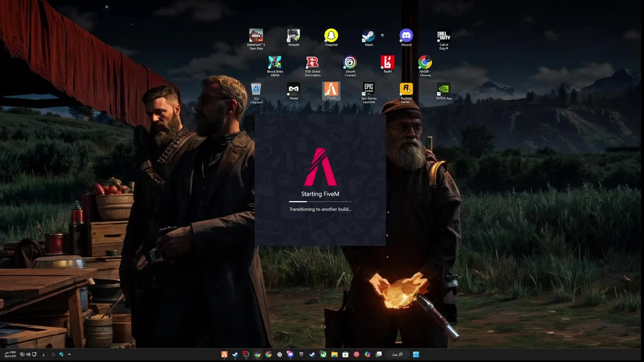Open the NVIDIA App desktop shortcut
The height and width of the screenshot is (362, 644).
[x=444, y=92]
